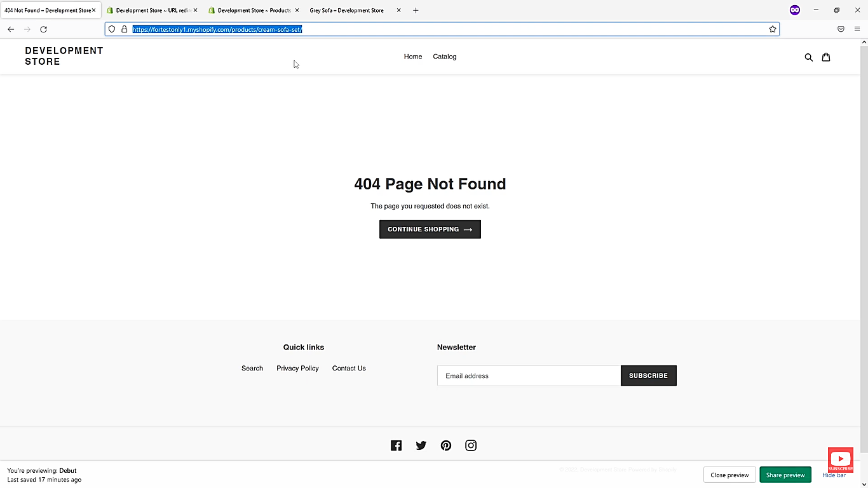Image resolution: width=868 pixels, height=488 pixels.
Task: Minimize the browser window
Action: coord(816,10)
